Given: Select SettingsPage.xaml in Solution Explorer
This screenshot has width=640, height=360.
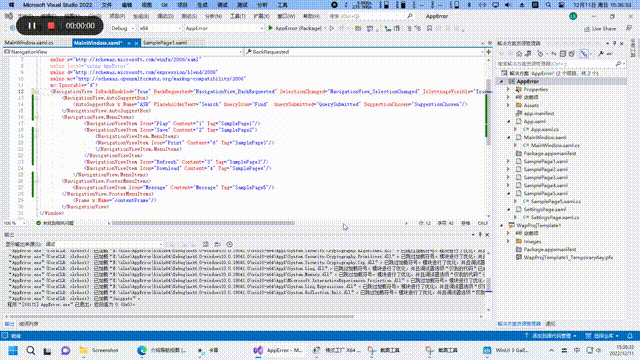Looking at the screenshot, I should (x=545, y=209).
